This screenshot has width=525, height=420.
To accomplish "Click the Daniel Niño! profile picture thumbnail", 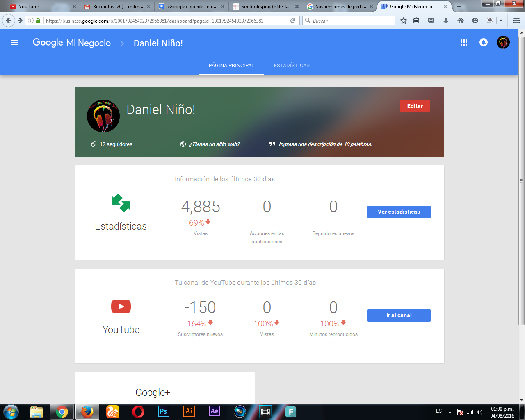I will (103, 116).
